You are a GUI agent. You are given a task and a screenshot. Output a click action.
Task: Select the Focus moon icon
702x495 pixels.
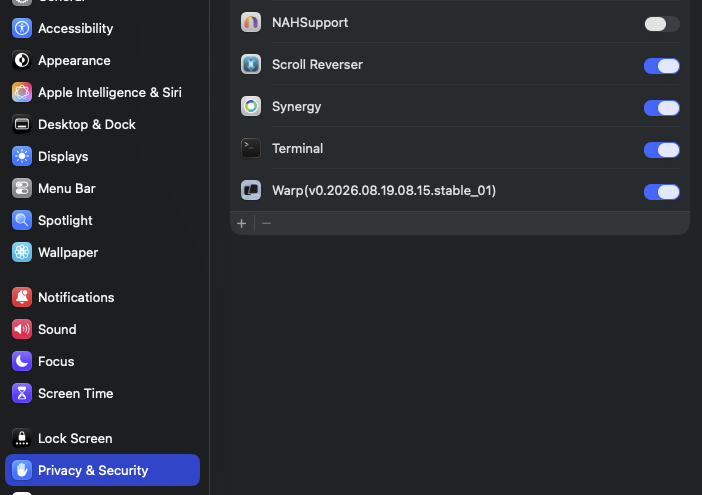pyautogui.click(x=21, y=361)
